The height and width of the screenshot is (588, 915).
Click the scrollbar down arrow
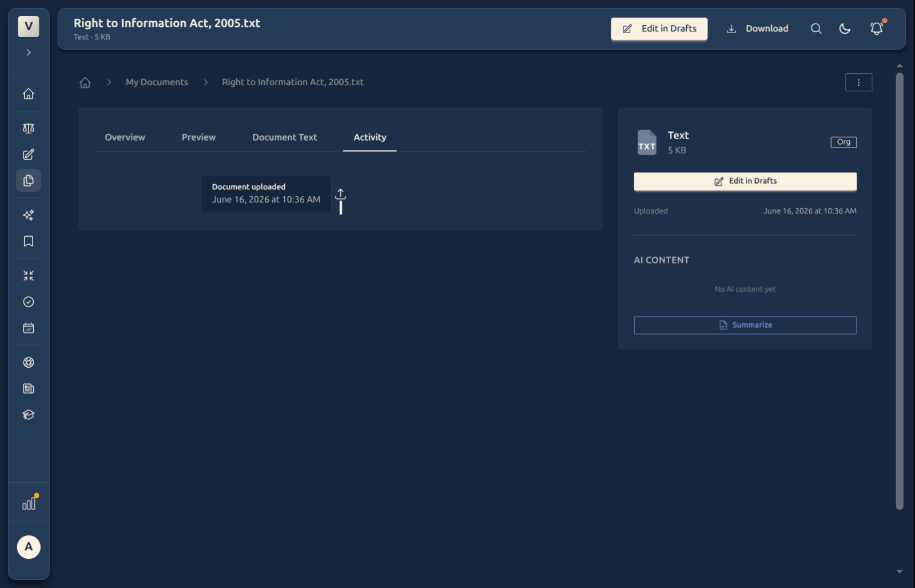tap(900, 571)
